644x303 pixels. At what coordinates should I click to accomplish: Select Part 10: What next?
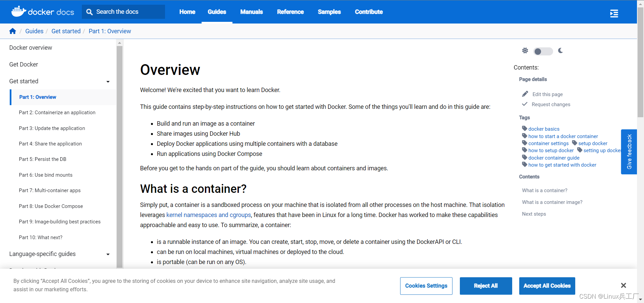(41, 237)
